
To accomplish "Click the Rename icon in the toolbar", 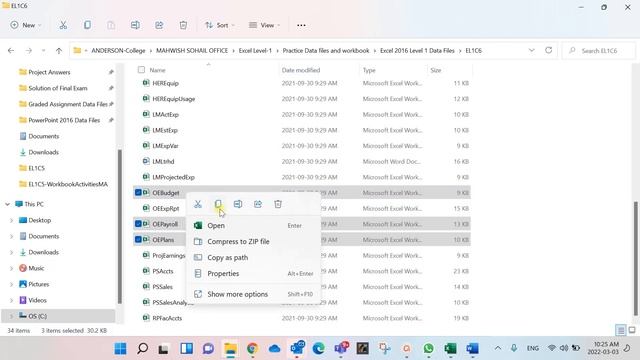I will coord(135,25).
